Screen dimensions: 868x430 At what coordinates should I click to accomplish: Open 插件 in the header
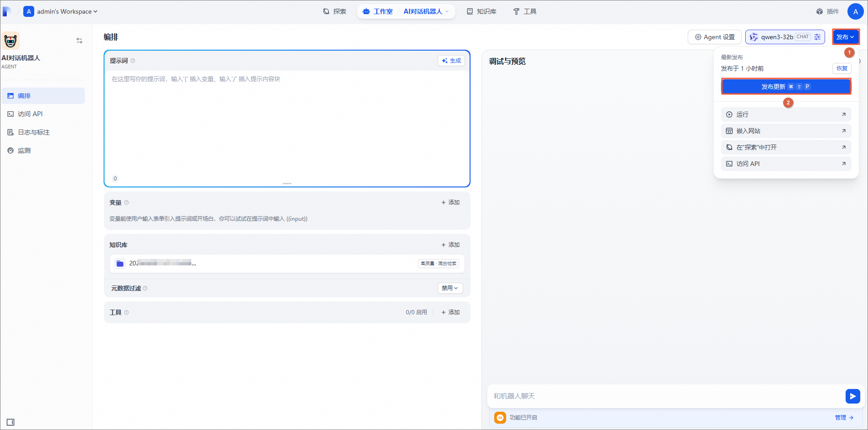click(827, 11)
